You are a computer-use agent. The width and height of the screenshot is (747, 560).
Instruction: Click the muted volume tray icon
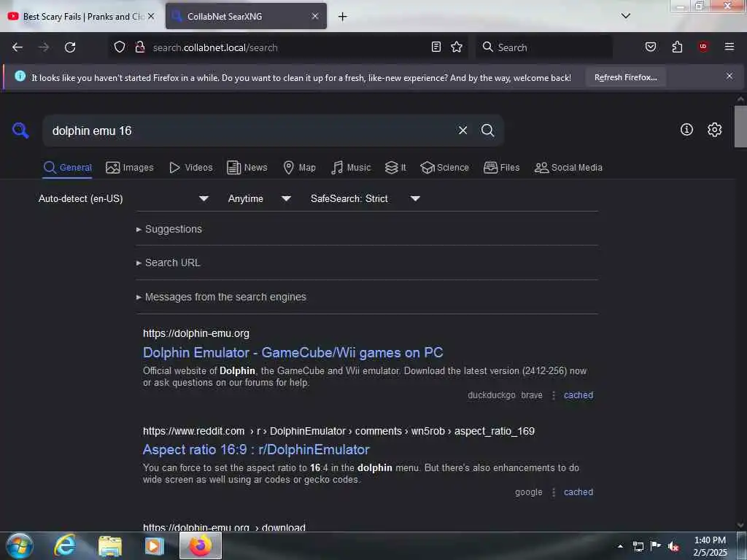pos(673,546)
